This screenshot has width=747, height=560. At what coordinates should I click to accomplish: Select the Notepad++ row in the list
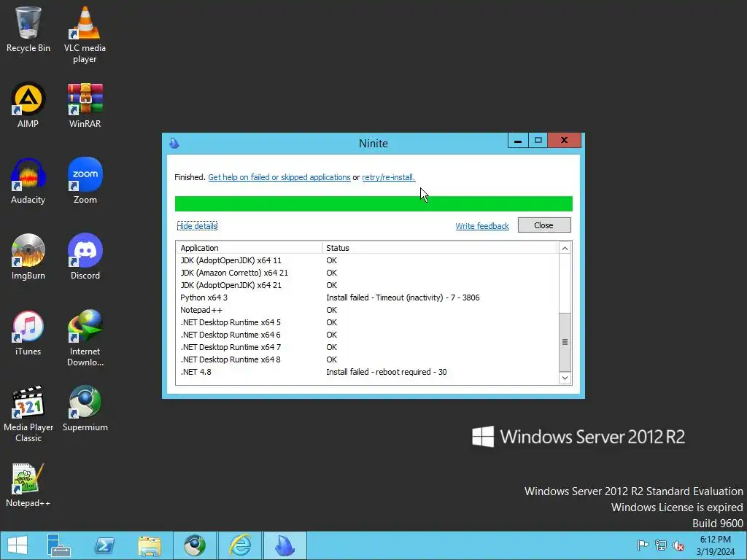tap(367, 310)
